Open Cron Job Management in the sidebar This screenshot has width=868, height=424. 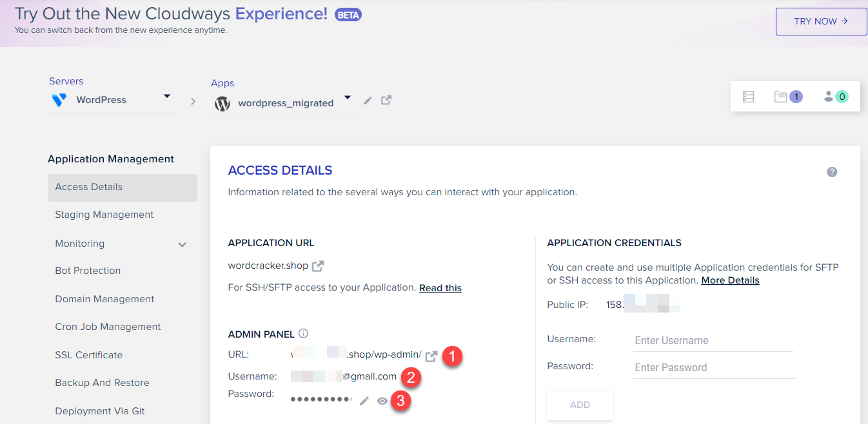[108, 327]
